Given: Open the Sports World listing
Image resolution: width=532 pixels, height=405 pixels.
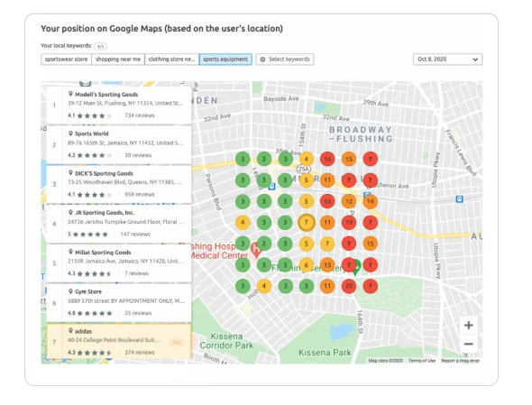Looking at the screenshot, I should tap(119, 144).
